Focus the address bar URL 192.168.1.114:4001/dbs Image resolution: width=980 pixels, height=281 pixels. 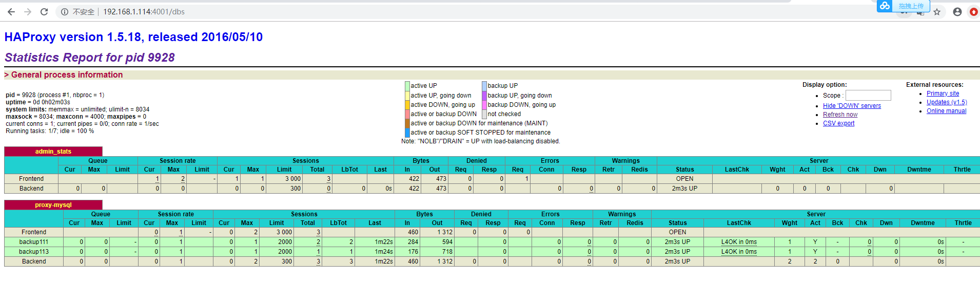(144, 12)
